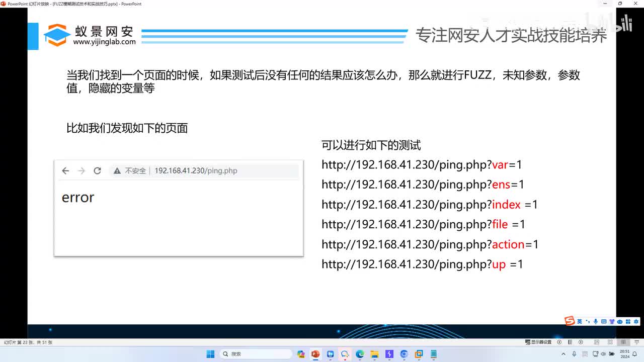The height and width of the screenshot is (362, 644).
Task: Toggle Sogou English/Chinese mode (英)
Action: 580,321
